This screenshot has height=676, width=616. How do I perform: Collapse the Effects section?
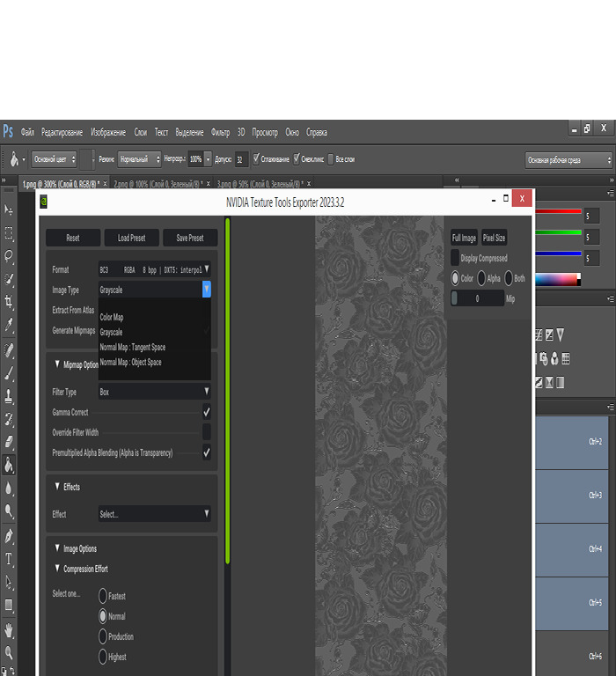click(x=57, y=486)
